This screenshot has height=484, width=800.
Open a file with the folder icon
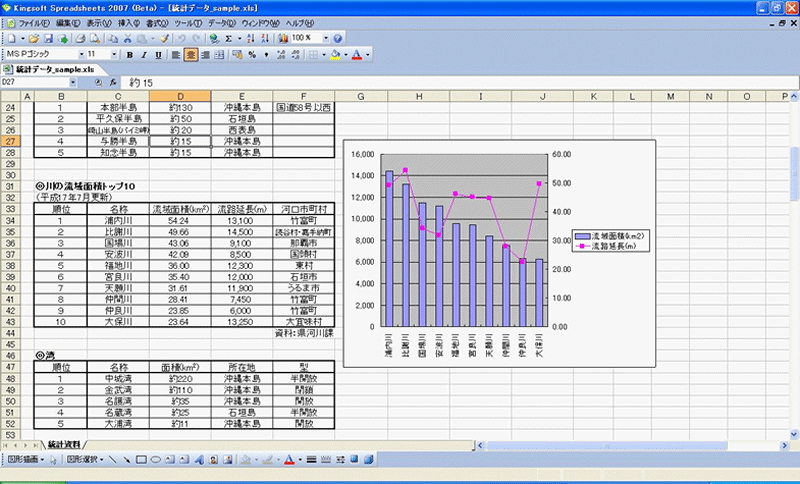click(34, 39)
